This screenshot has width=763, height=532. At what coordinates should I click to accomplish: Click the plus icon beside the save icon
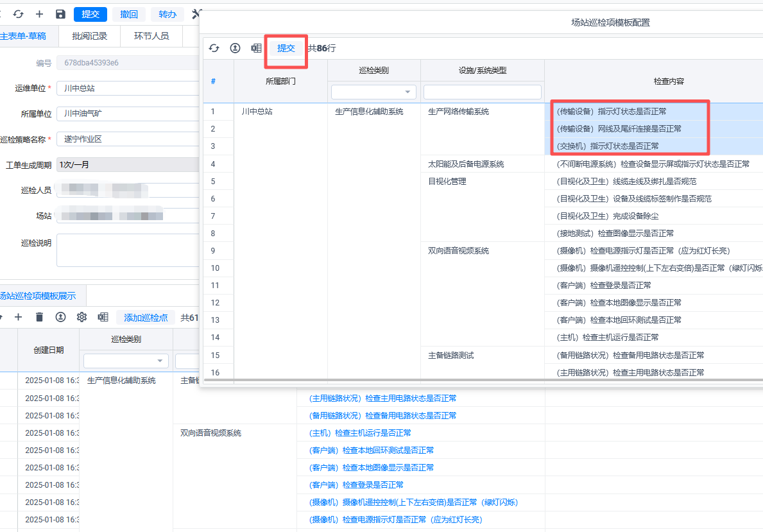(x=40, y=14)
